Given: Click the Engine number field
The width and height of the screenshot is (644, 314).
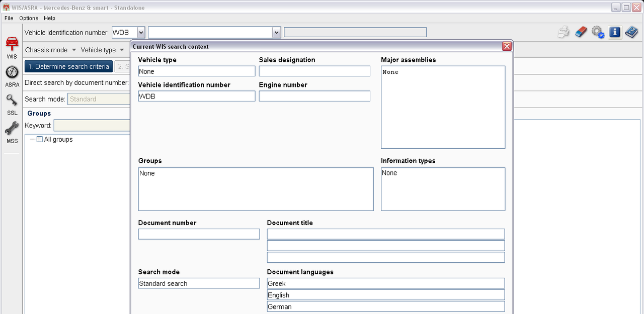Looking at the screenshot, I should coord(314,96).
